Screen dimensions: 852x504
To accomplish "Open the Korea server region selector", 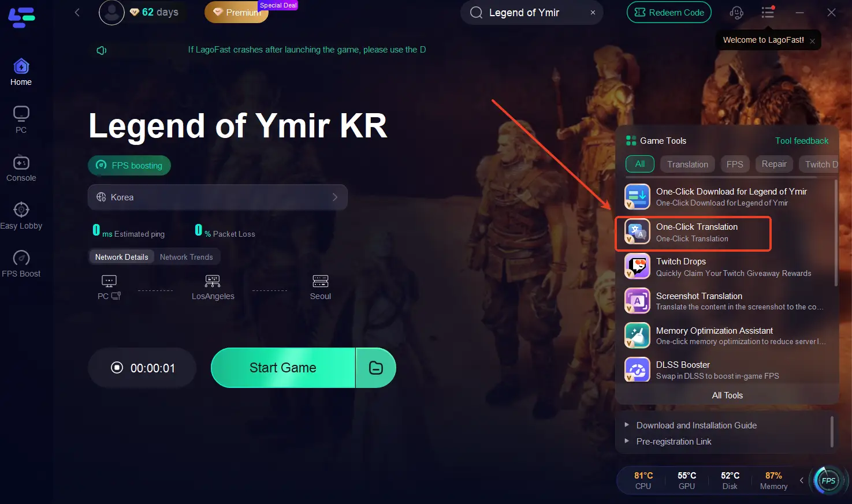I will 218,197.
